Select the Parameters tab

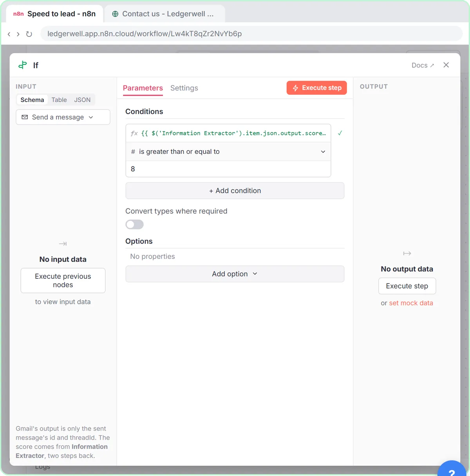point(143,88)
